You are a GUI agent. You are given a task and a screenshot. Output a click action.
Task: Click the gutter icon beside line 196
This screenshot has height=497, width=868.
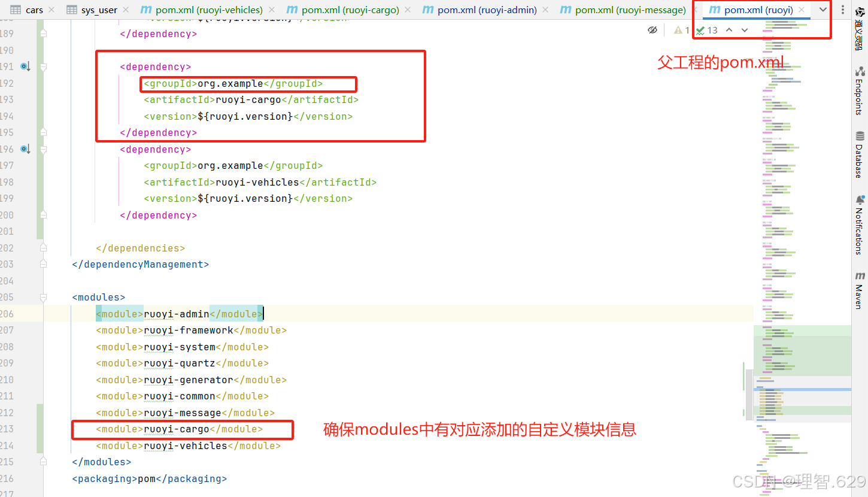tap(25, 149)
